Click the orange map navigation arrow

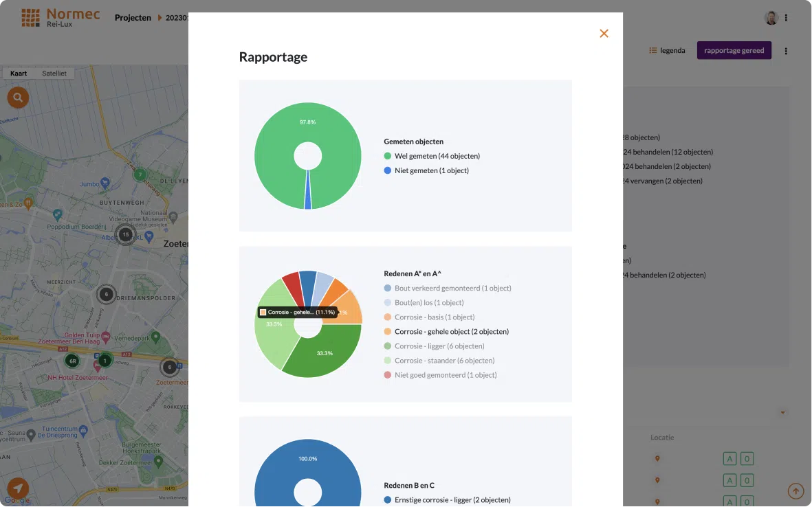pos(18,488)
